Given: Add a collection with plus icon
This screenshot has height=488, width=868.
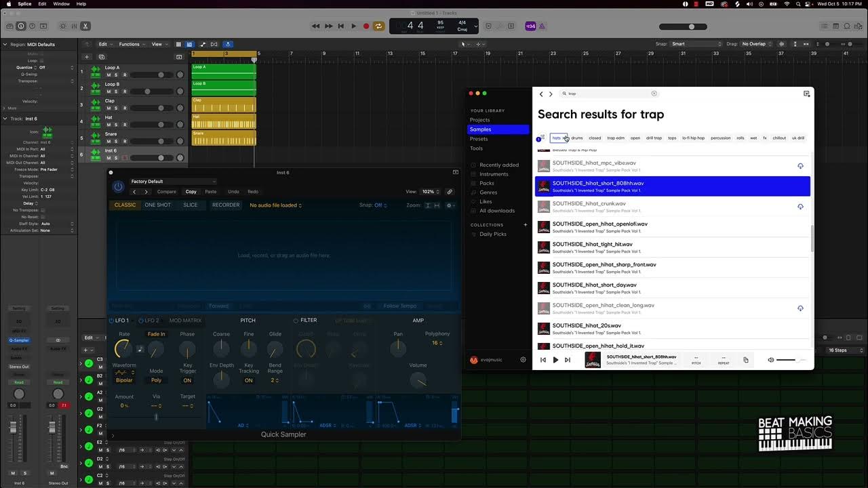Looking at the screenshot, I should [x=525, y=225].
